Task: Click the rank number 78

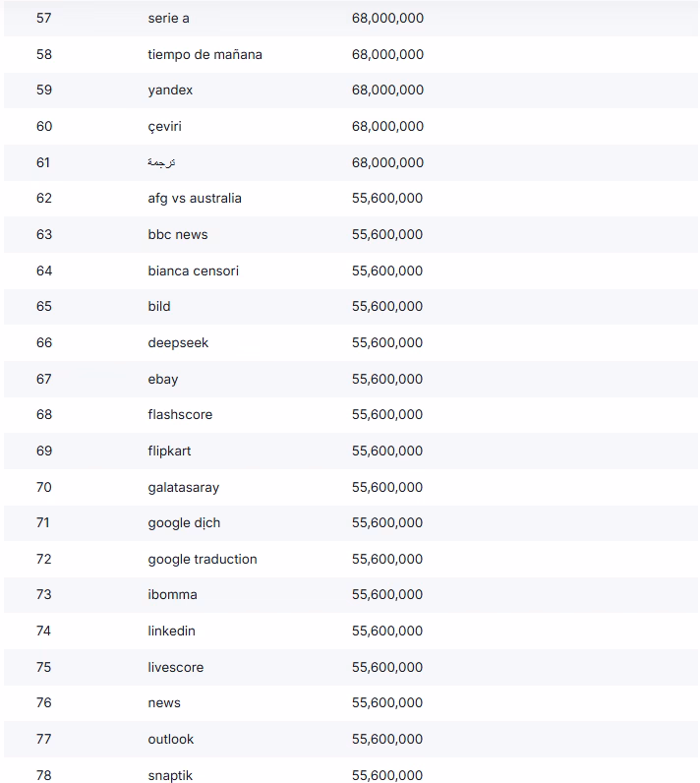Action: 43,775
